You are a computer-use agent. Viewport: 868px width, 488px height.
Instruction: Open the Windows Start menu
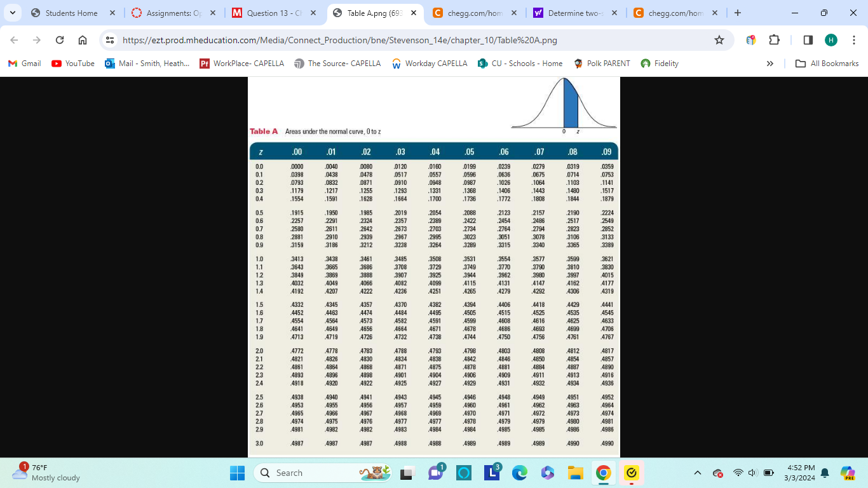pos(238,473)
